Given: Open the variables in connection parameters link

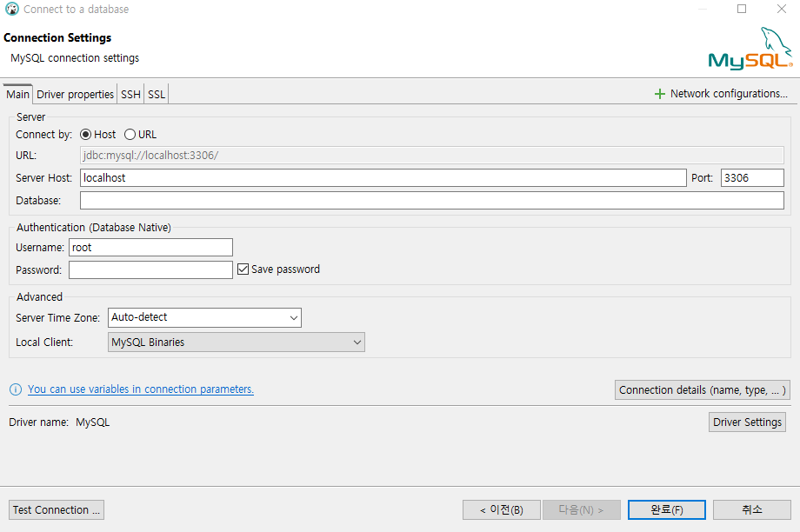Looking at the screenshot, I should (x=140, y=389).
